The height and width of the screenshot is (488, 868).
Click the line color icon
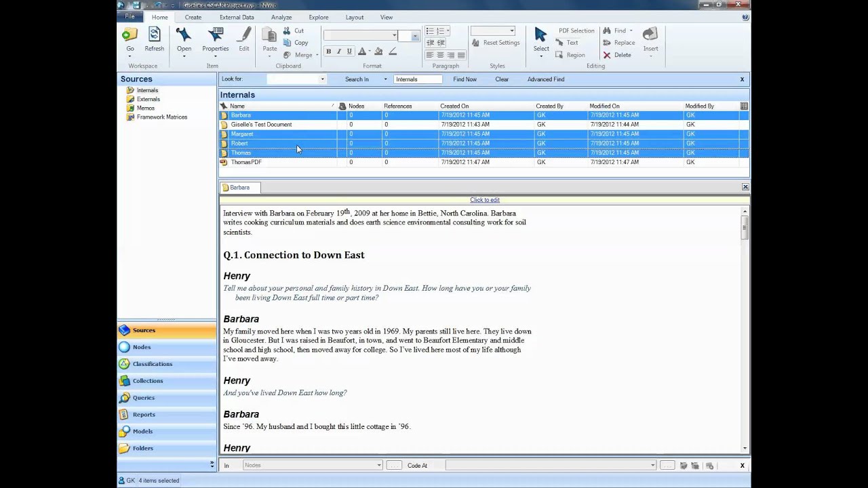pos(393,52)
